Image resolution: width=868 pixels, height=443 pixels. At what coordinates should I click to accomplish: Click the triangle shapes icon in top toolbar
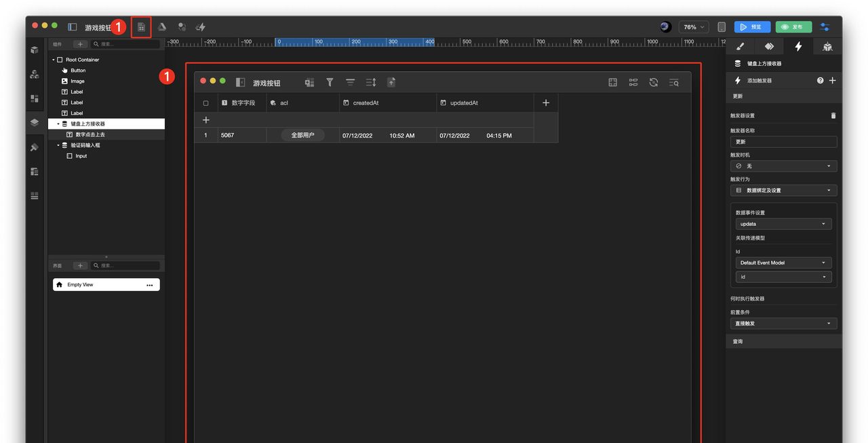(x=162, y=27)
